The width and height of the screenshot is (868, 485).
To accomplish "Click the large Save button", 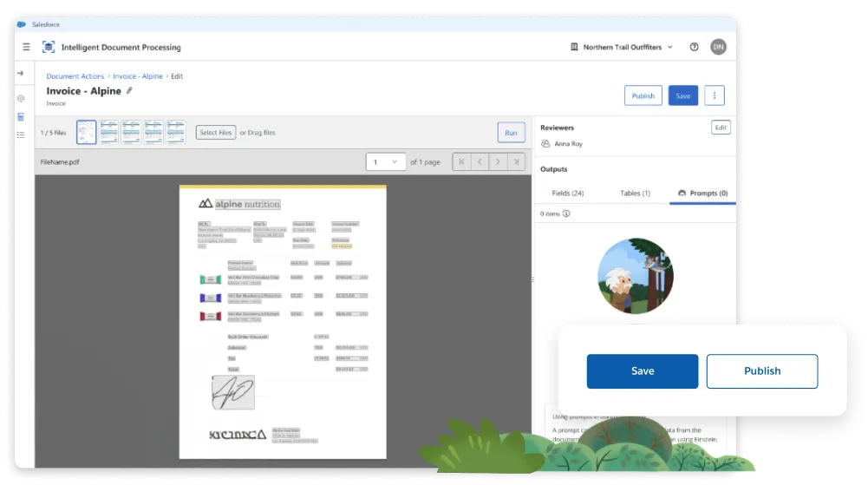I will (643, 371).
